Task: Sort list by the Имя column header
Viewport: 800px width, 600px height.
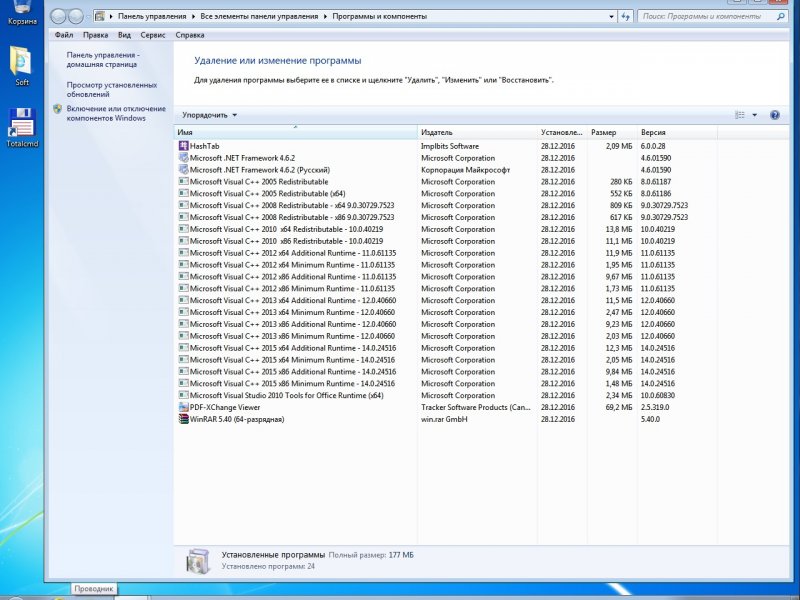Action: pos(295,132)
